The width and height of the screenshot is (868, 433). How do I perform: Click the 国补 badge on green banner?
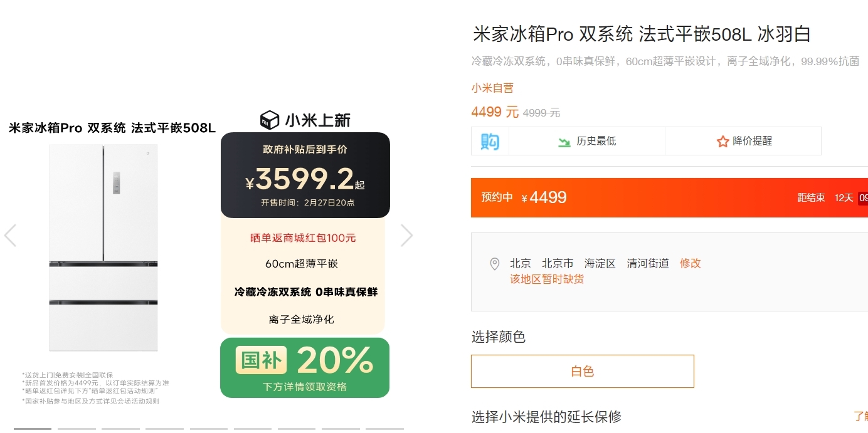coord(261,360)
